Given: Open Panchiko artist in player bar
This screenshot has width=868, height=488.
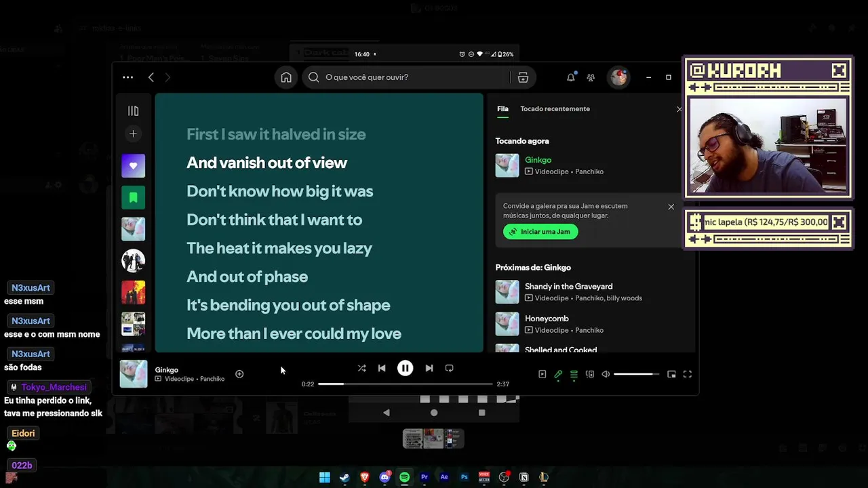Looking at the screenshot, I should click(212, 379).
